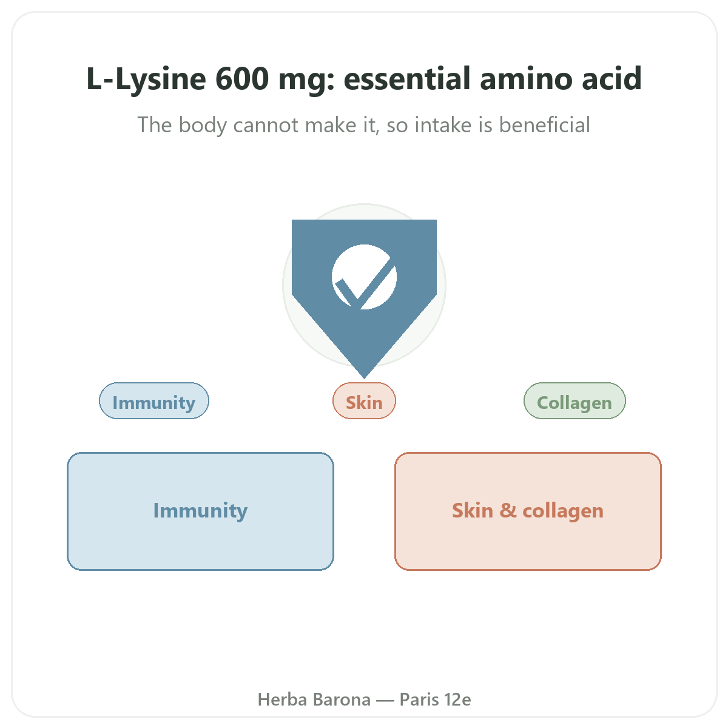Image resolution: width=728 pixels, height=728 pixels.
Task: Click the subtitle about body intake
Action: coord(364,125)
